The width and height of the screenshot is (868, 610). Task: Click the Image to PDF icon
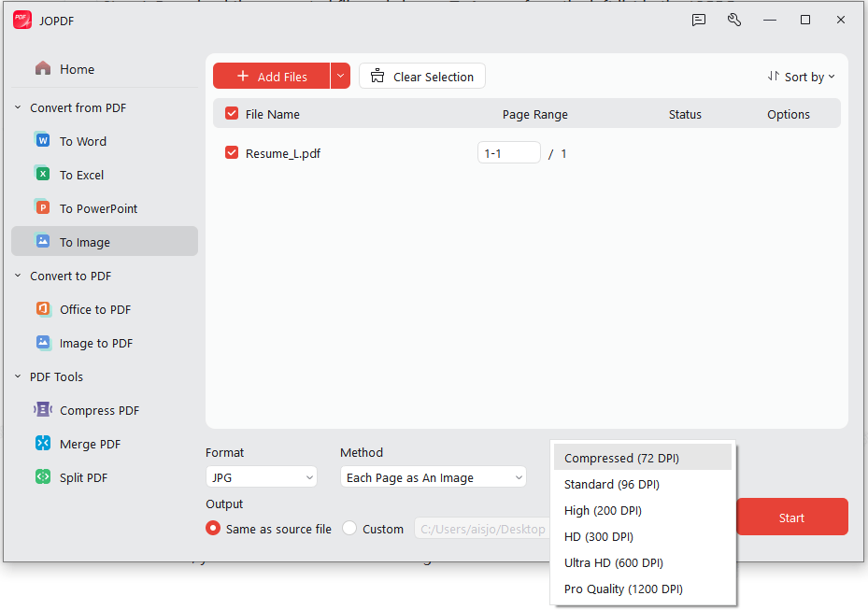(x=43, y=343)
